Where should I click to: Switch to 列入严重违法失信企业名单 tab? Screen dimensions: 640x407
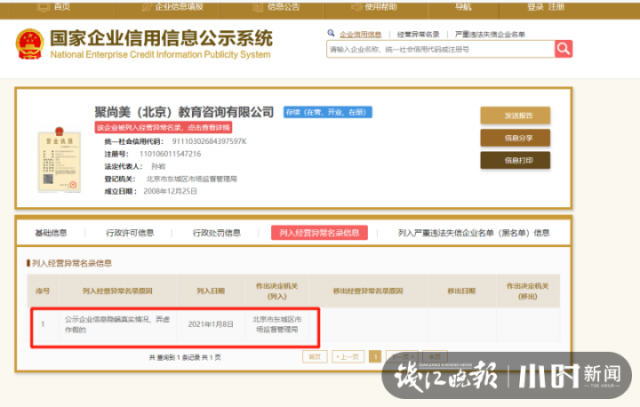point(474,233)
